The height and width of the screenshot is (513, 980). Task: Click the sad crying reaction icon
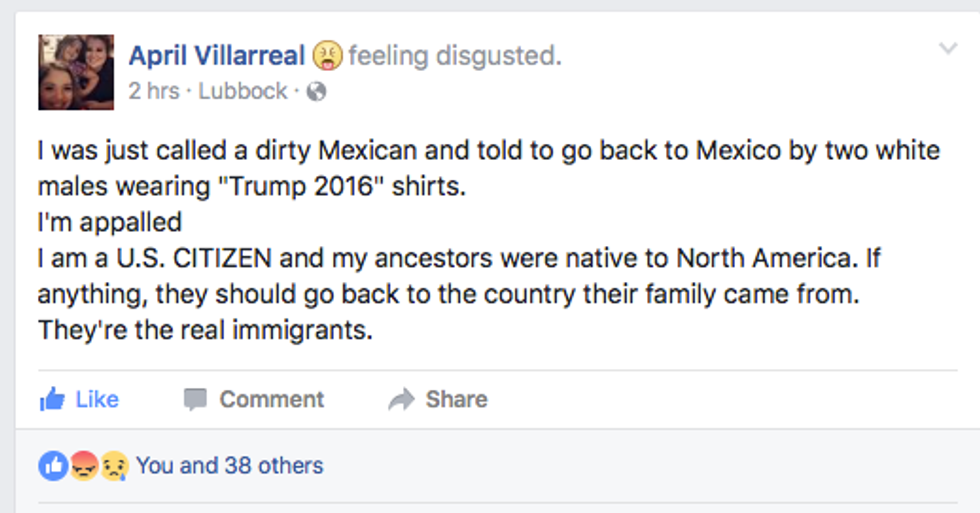click(x=113, y=465)
